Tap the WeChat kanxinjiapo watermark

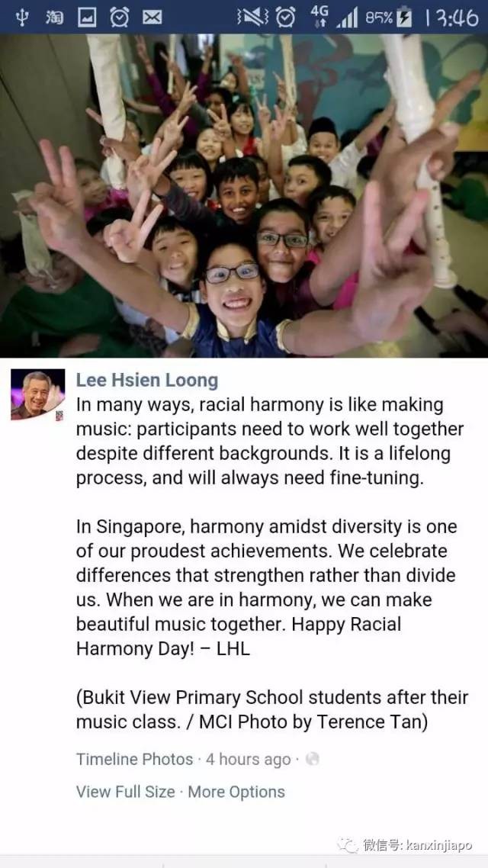click(x=406, y=845)
